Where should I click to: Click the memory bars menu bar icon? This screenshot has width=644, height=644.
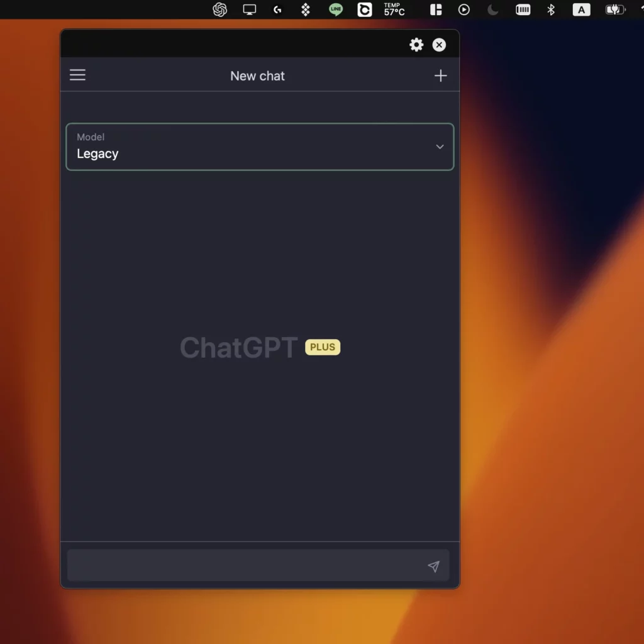tap(523, 9)
